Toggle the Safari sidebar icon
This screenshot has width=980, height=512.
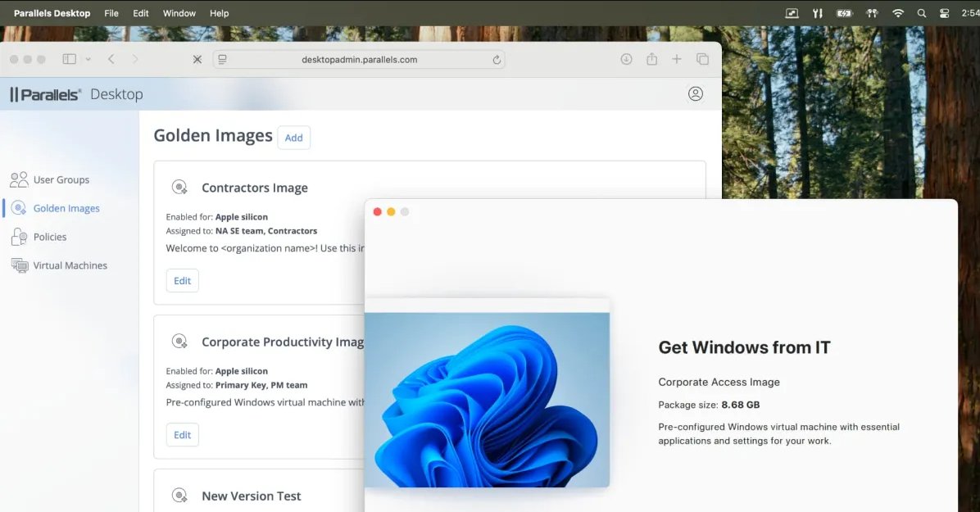point(70,59)
